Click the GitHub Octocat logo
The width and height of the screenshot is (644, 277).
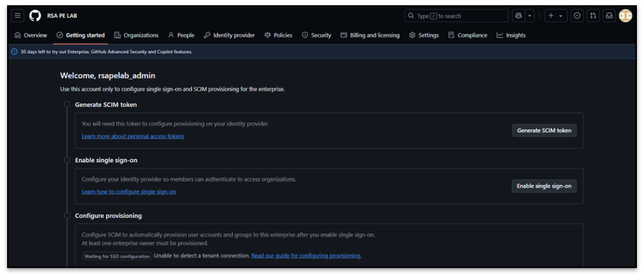coord(35,15)
